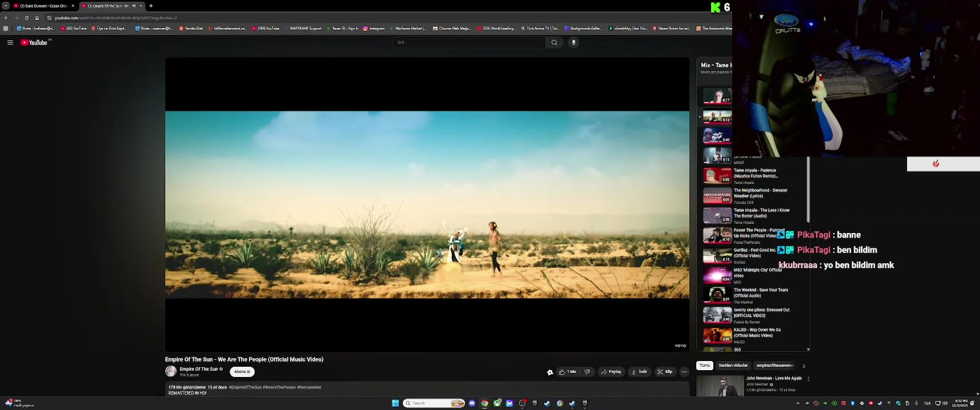Open a new browser tab
This screenshot has width=980, height=410.
tap(151, 6)
